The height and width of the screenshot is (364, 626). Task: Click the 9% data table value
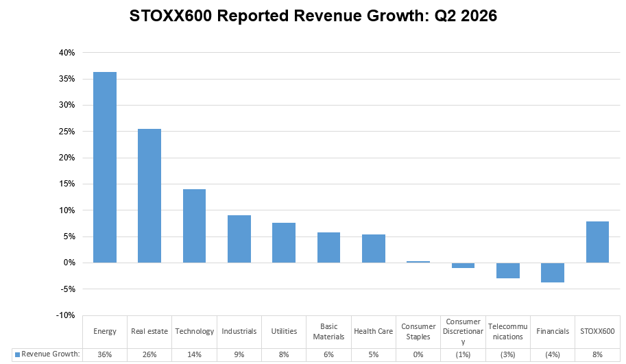click(239, 354)
